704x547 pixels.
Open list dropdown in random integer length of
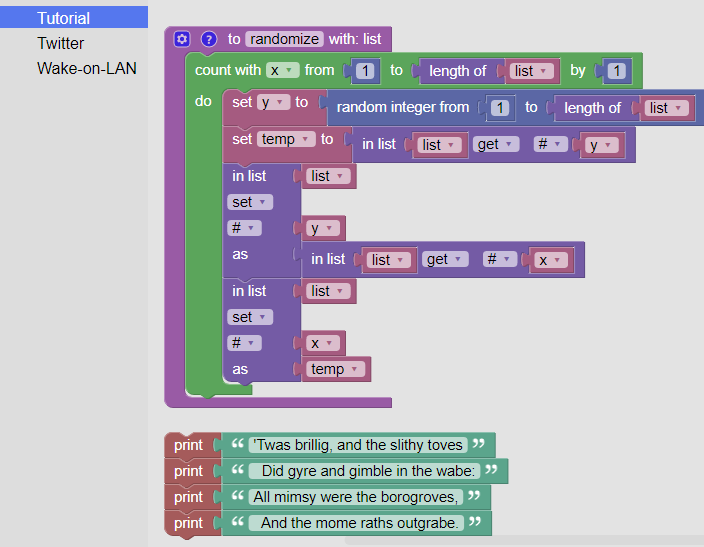point(666,108)
